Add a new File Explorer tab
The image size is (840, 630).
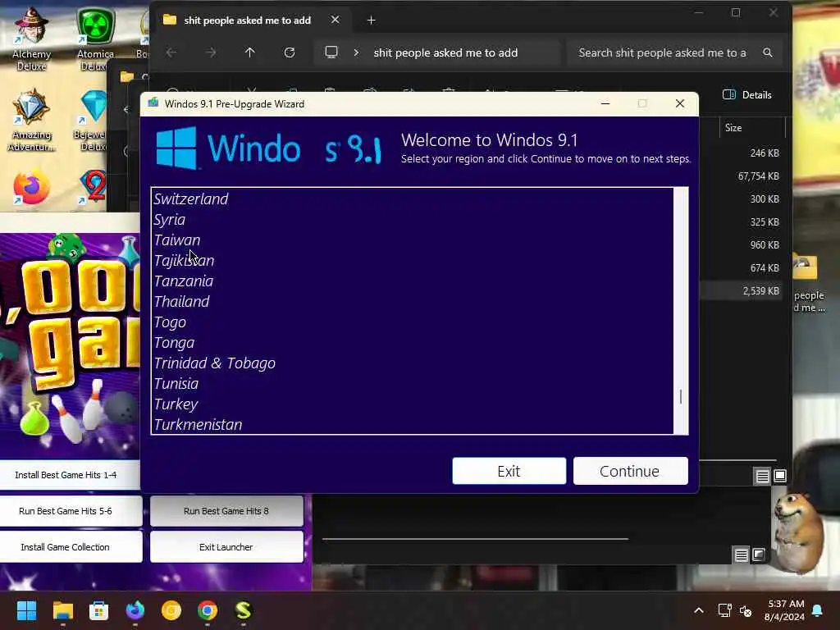click(372, 21)
